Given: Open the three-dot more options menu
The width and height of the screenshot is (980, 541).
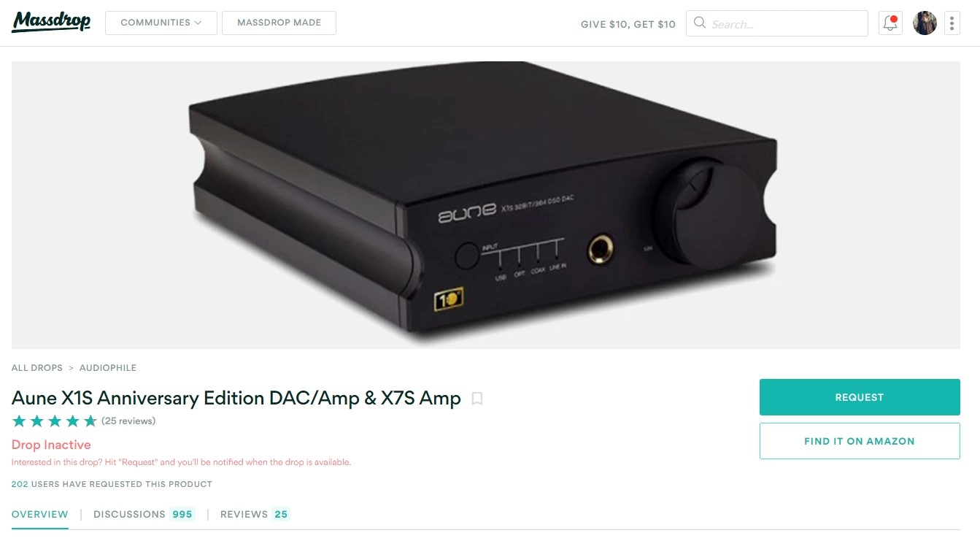Looking at the screenshot, I should 952,23.
